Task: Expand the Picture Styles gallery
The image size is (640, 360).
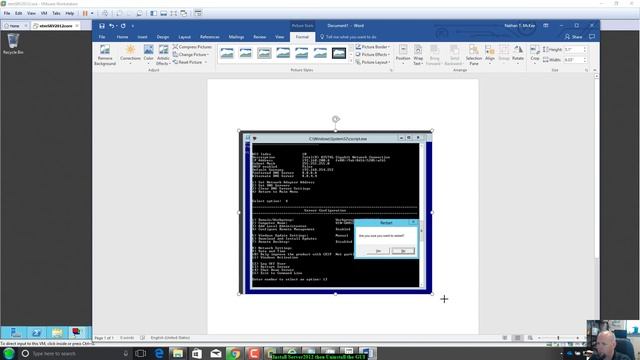Action: (351, 61)
